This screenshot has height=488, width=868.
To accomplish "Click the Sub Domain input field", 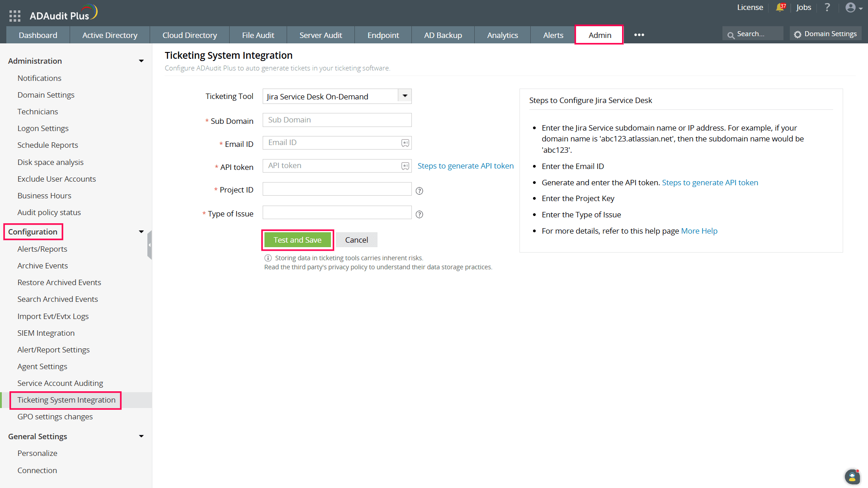I will click(337, 120).
